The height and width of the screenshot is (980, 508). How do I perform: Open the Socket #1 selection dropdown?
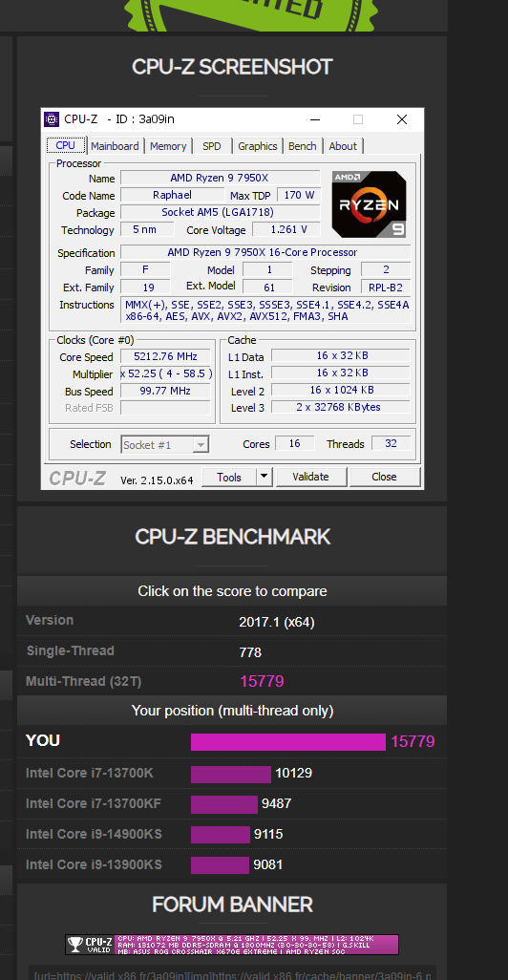(x=165, y=445)
